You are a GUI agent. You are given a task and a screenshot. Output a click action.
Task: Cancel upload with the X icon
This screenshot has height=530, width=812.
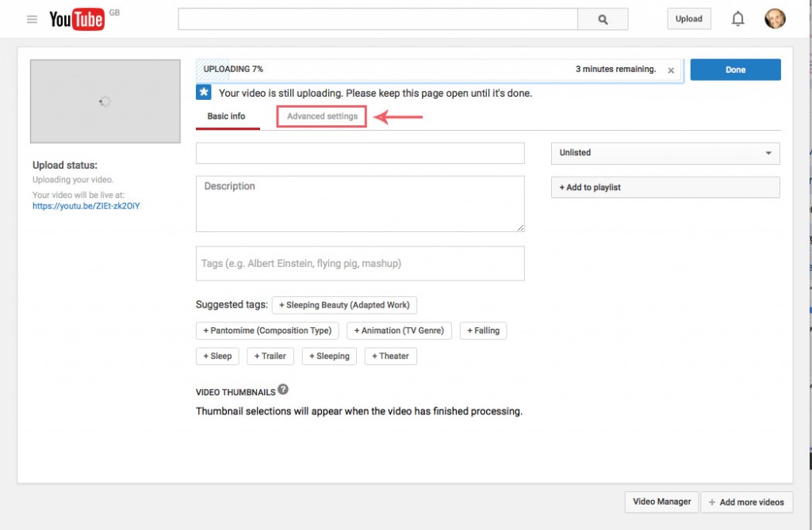pos(671,71)
